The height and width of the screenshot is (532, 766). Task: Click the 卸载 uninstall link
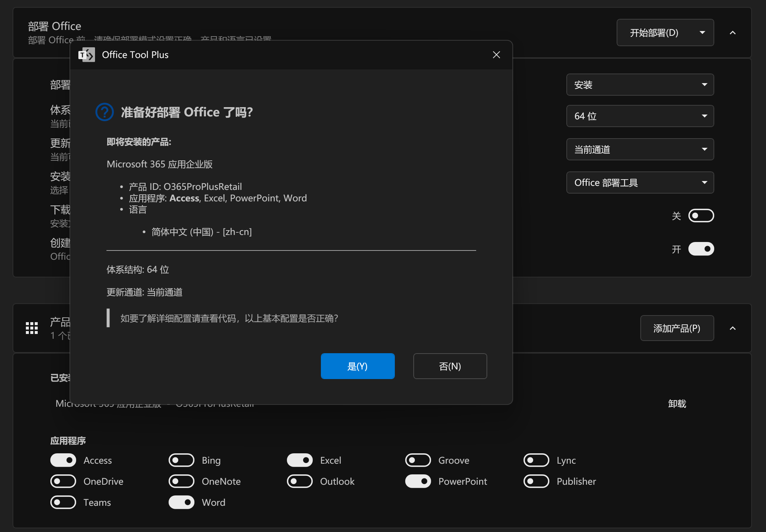[677, 403]
